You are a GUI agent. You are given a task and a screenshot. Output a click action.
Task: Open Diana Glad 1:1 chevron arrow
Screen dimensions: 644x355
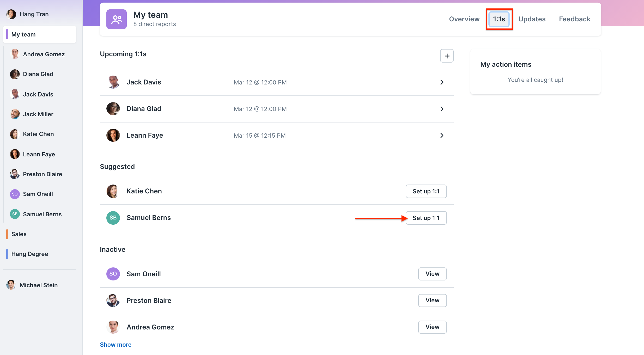(x=442, y=109)
